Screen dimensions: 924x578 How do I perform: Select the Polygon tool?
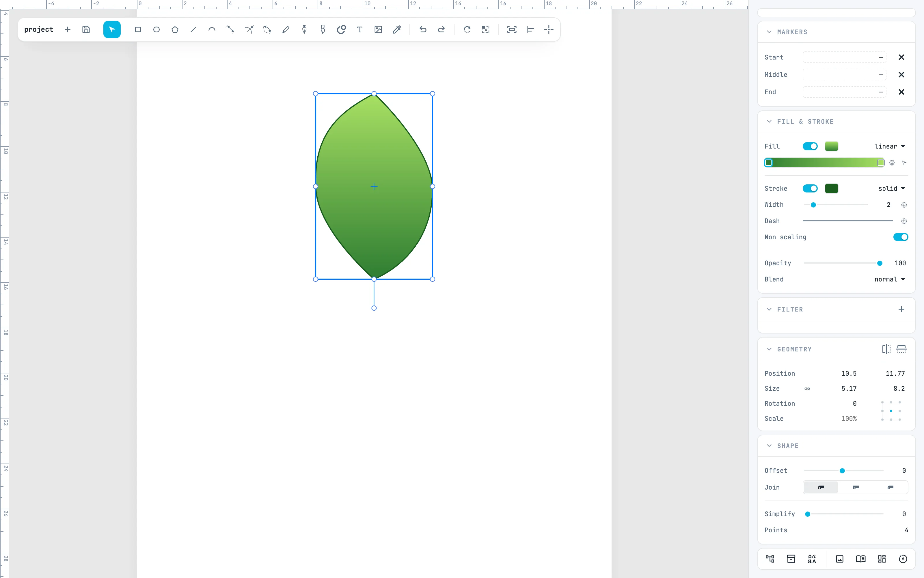tap(175, 29)
